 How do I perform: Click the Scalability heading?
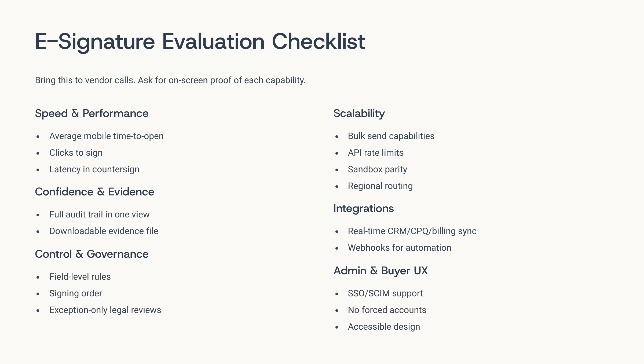[359, 114]
